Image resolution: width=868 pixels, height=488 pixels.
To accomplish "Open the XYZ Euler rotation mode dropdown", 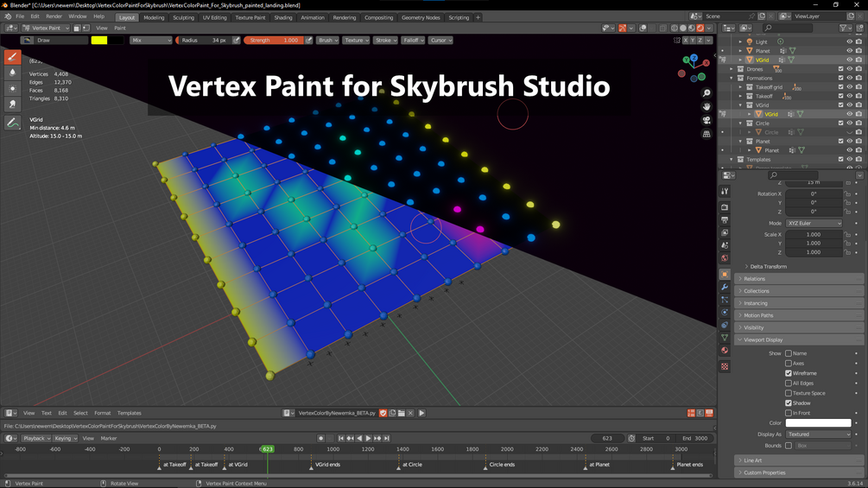I will 814,223.
